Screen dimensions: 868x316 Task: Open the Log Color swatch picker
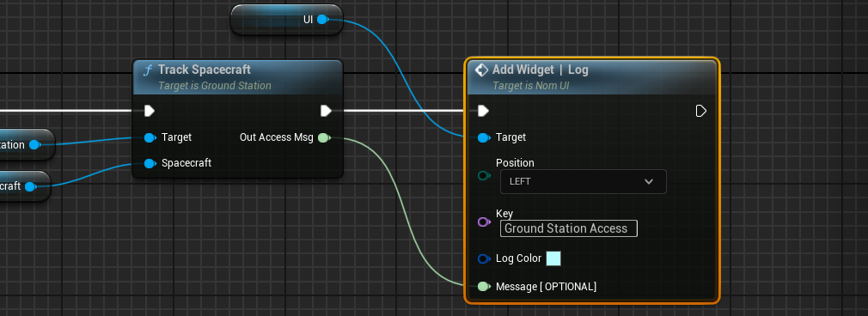tap(553, 258)
